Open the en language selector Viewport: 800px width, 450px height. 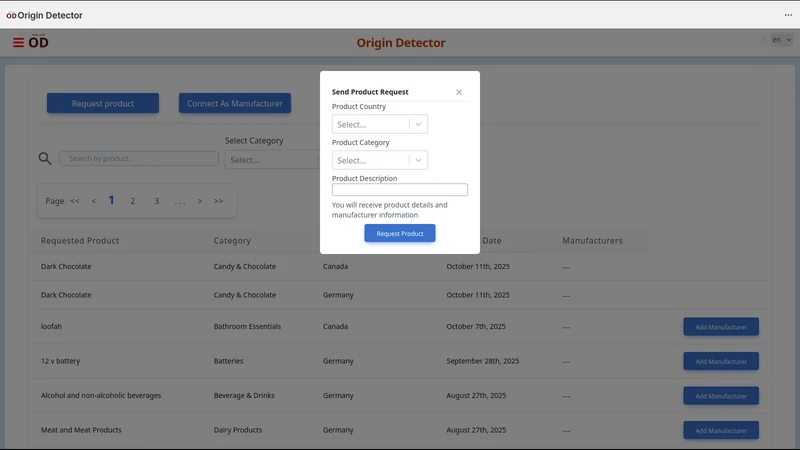[781, 39]
